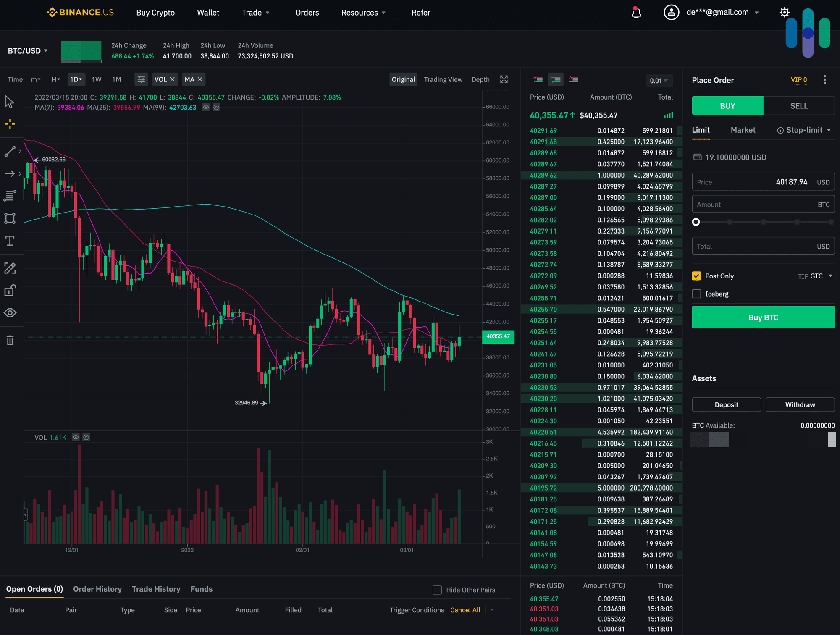Screen dimensions: 840x635
Task: Open notifications via the bell icon
Action: (x=637, y=13)
